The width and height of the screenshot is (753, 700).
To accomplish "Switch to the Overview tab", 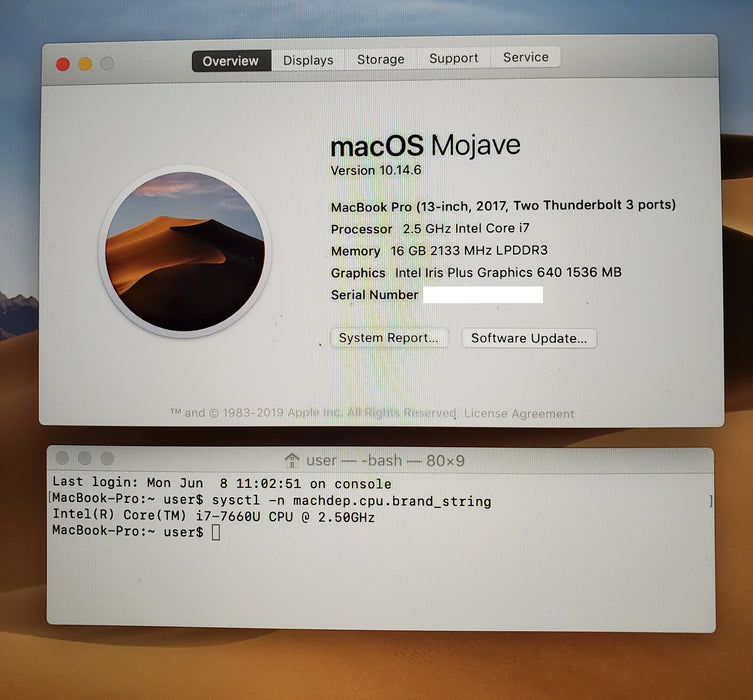I will click(x=231, y=61).
